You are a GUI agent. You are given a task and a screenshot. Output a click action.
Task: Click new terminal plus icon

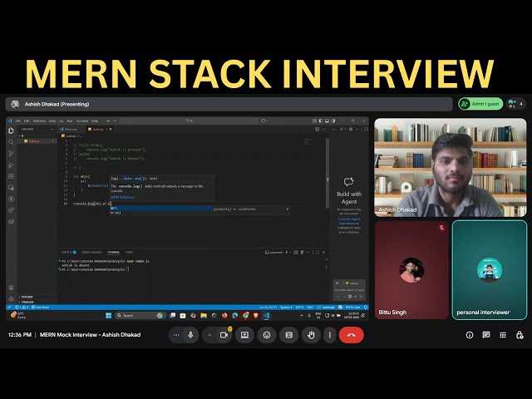[x=286, y=253]
